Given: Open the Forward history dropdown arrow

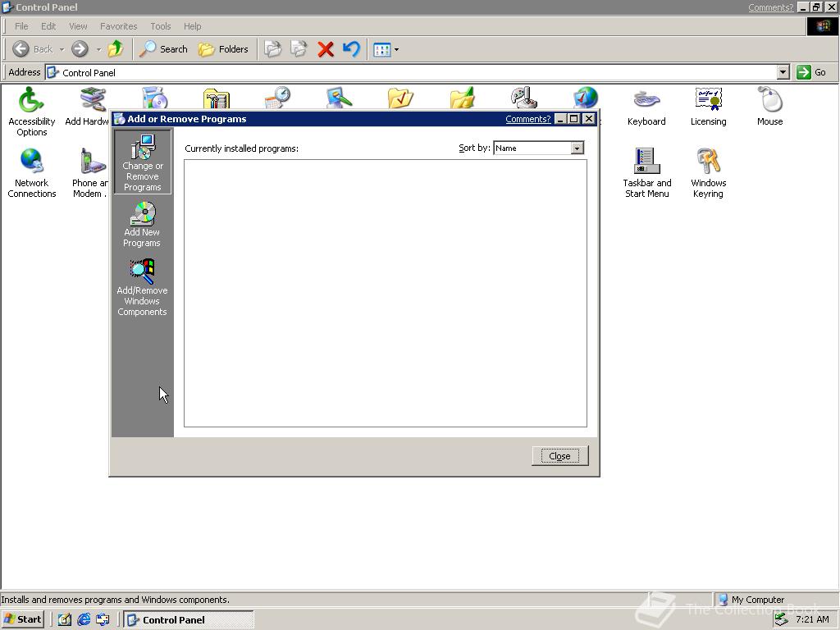Looking at the screenshot, I should 98,50.
